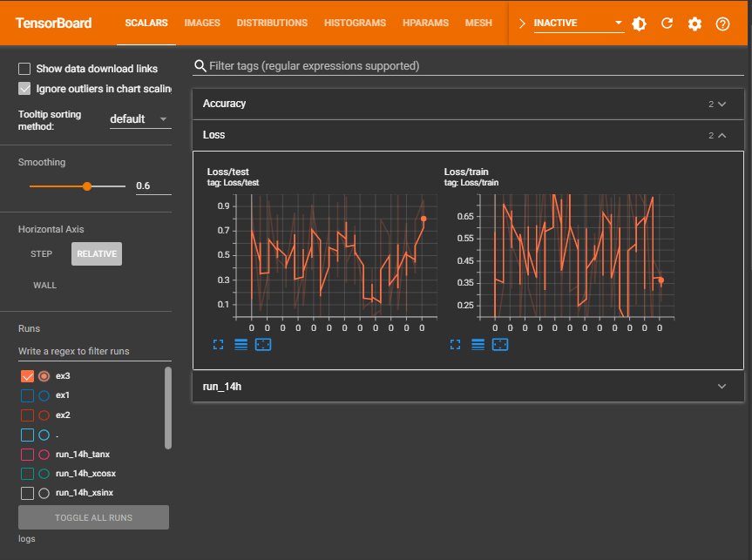This screenshot has height=560, width=752.
Task: Select only run_14h_xcosx radio button
Action: (x=44, y=474)
